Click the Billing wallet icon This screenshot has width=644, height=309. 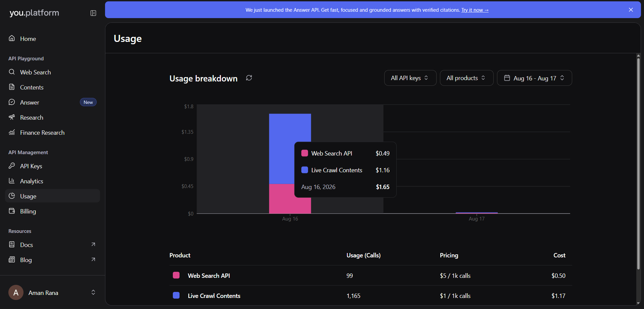(x=12, y=211)
